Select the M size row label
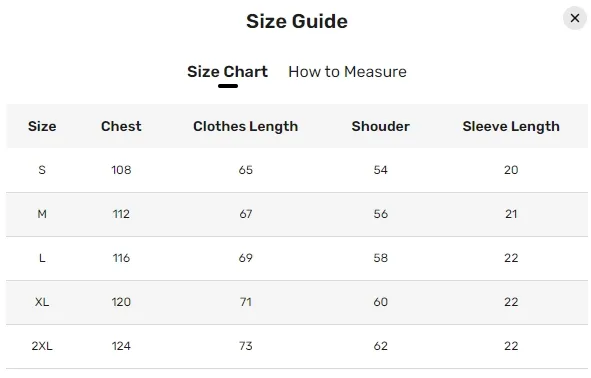Image resolution: width=591 pixels, height=378 pixels. click(x=42, y=214)
